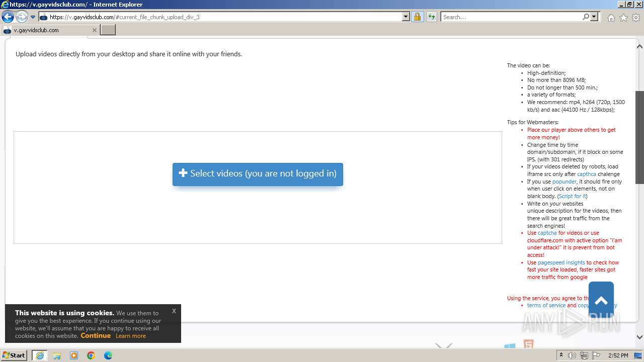Click the Show desktop button
The width and height of the screenshot is (644, 362).
tap(638, 355)
